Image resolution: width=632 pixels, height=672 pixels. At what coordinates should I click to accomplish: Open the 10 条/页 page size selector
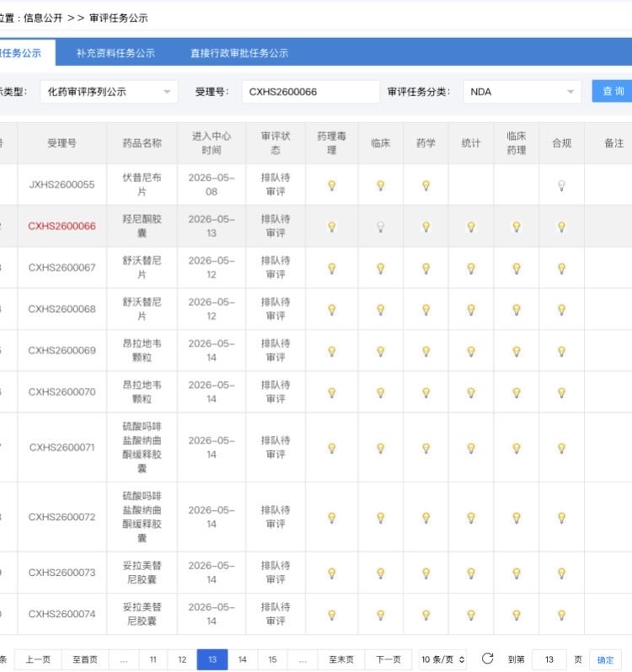click(x=442, y=659)
